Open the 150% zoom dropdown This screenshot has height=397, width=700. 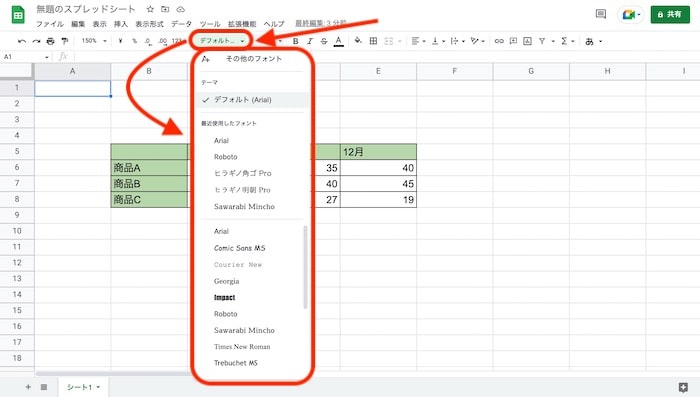pos(94,41)
